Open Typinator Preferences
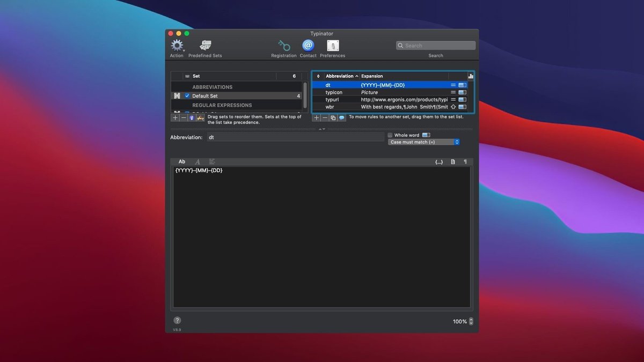 point(332,46)
